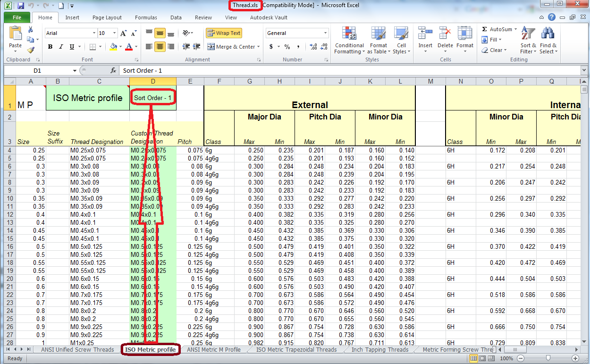Open the ANSI Metric M Profile sheet

[213, 350]
